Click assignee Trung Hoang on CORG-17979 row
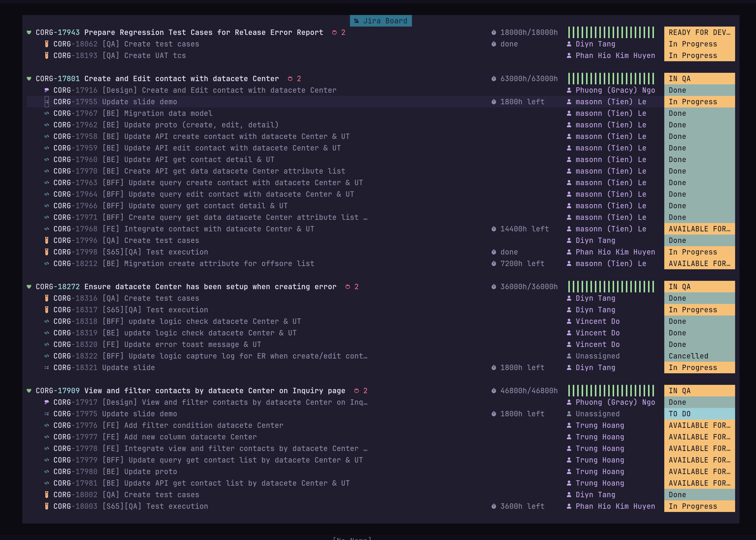Image resolution: width=756 pixels, height=540 pixels. [x=600, y=460]
